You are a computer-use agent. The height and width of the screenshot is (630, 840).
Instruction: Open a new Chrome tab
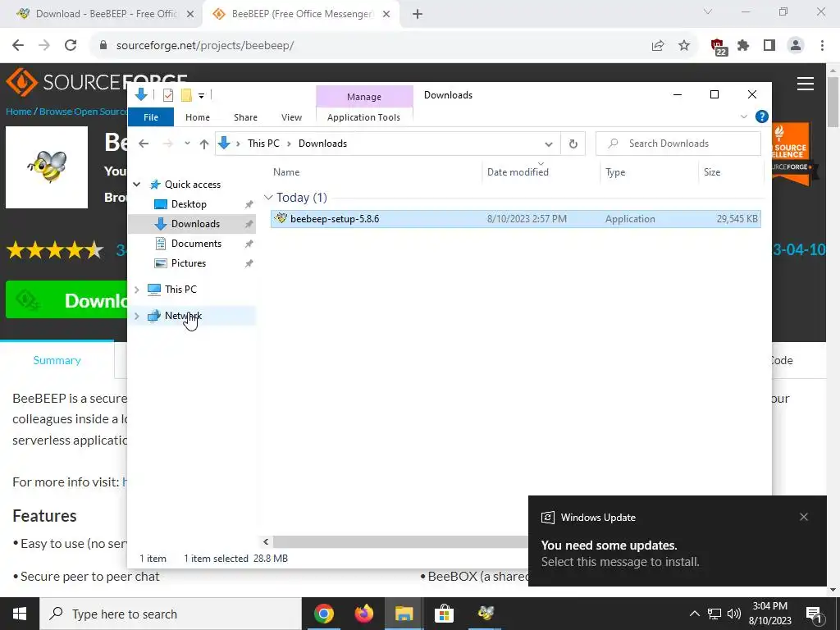click(418, 15)
